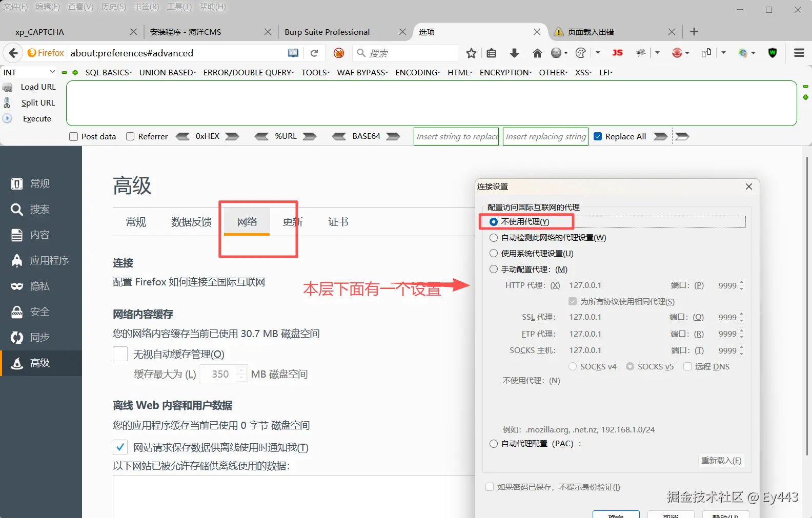Click the 搜索 search box in toolbar
The height and width of the screenshot is (518, 812).
pos(405,53)
